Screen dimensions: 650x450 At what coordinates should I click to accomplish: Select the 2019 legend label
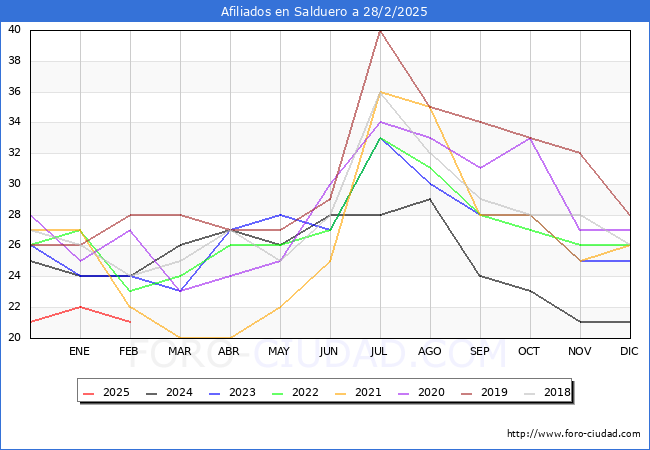(494, 392)
